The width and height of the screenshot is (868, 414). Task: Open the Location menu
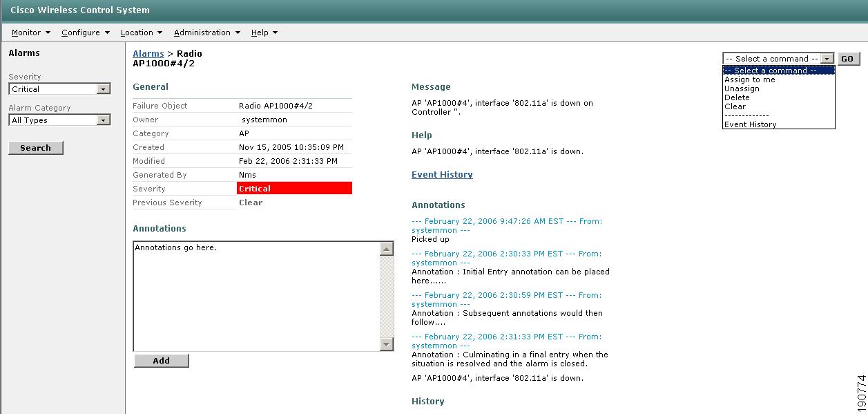click(141, 32)
